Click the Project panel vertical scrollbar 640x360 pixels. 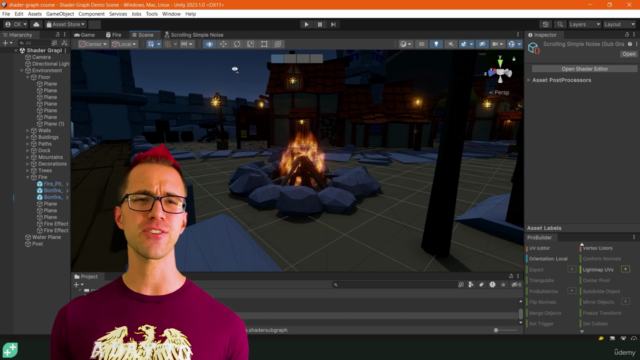tap(520, 313)
